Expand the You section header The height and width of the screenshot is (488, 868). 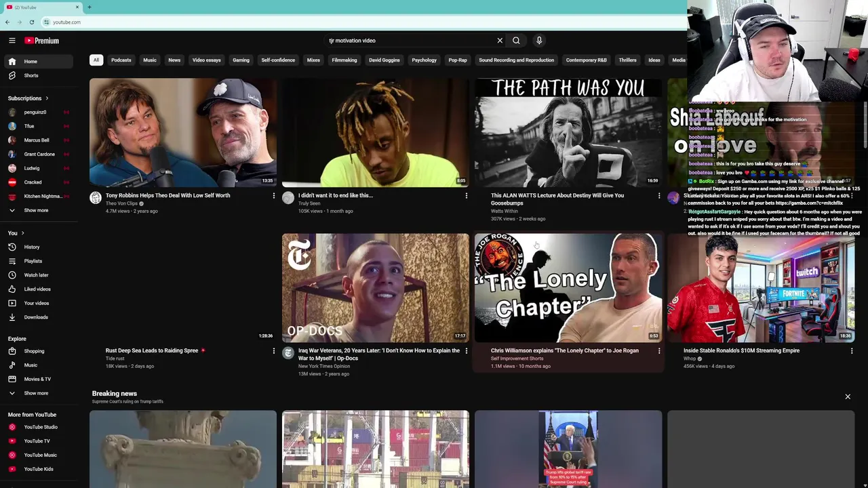click(16, 233)
